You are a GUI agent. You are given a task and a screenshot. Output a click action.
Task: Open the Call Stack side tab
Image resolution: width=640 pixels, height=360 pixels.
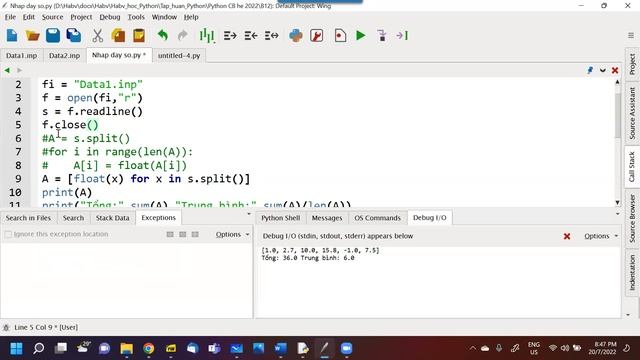[x=632, y=167]
